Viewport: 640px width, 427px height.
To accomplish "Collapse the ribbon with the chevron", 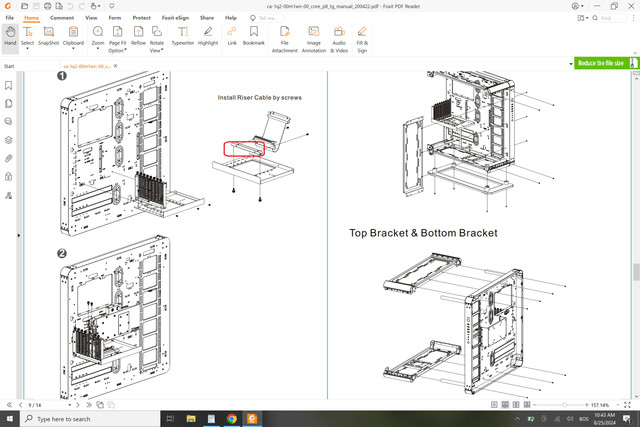I will tap(635, 53).
